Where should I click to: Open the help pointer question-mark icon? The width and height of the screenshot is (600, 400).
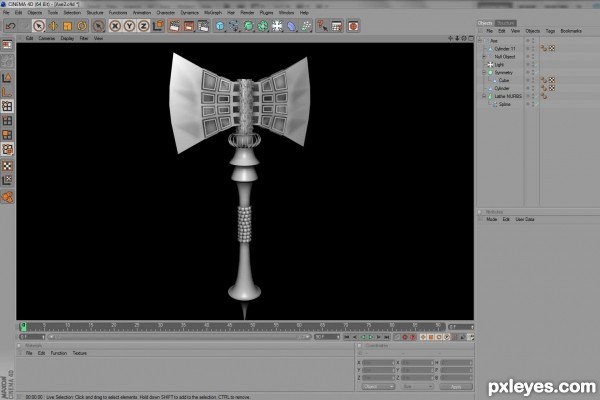coord(322,26)
